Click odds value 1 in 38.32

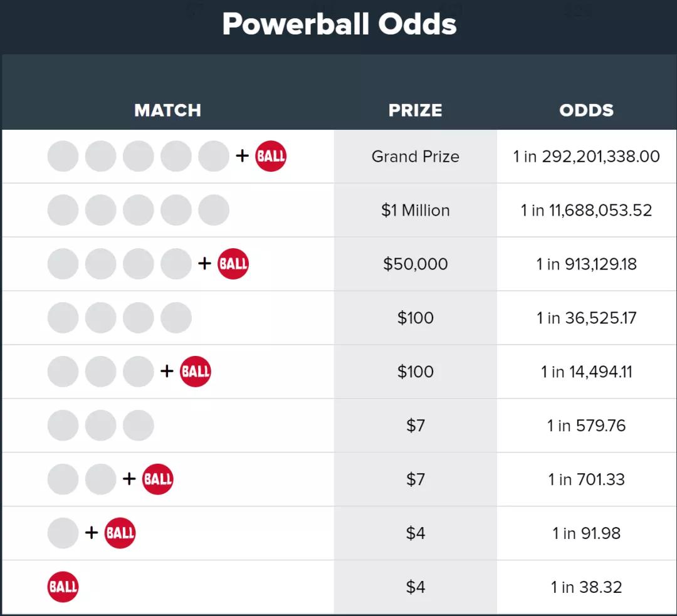point(586,587)
